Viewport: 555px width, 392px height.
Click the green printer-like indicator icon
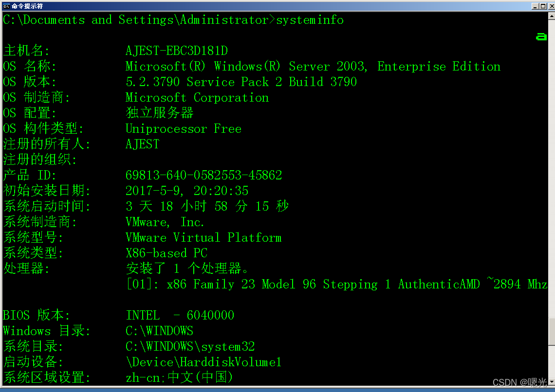(541, 36)
